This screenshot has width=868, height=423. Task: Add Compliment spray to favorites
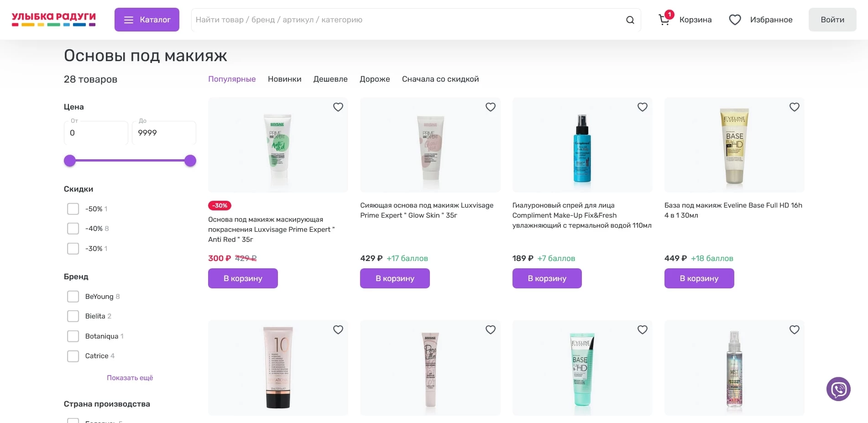point(643,107)
